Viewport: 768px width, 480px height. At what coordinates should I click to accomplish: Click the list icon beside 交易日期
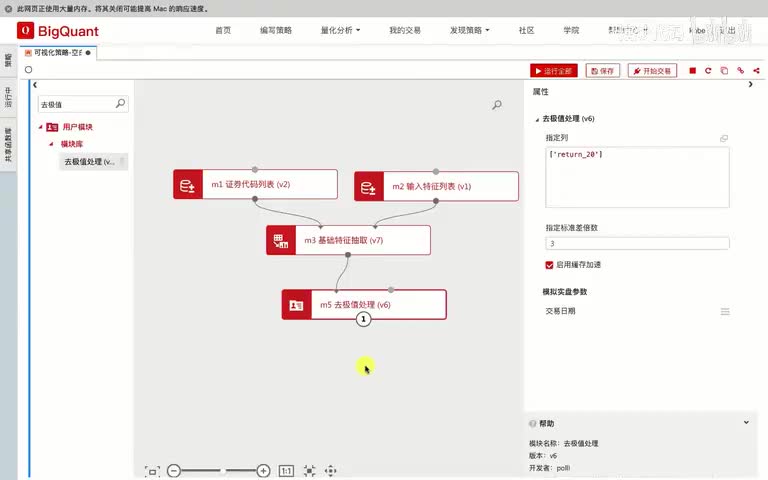[725, 312]
